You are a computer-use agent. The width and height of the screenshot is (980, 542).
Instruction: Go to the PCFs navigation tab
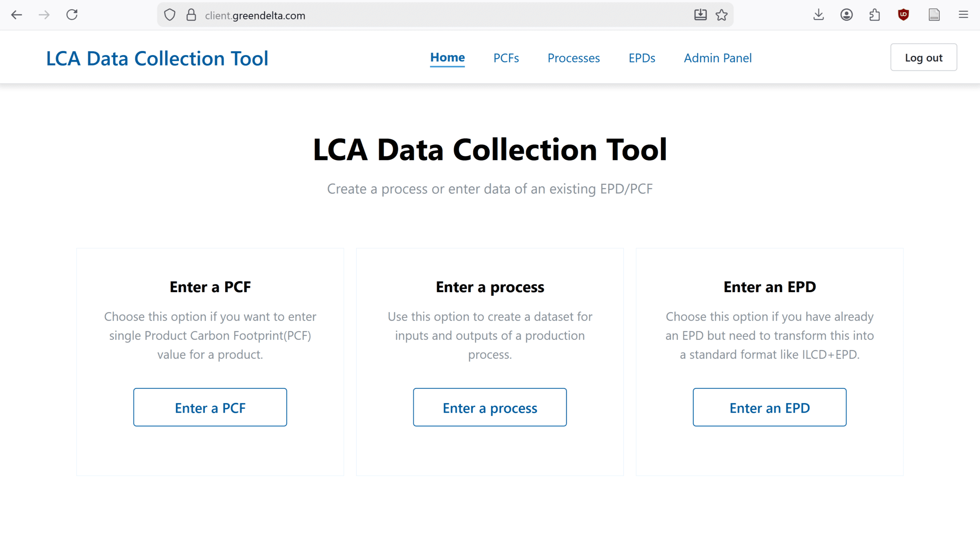coord(506,58)
